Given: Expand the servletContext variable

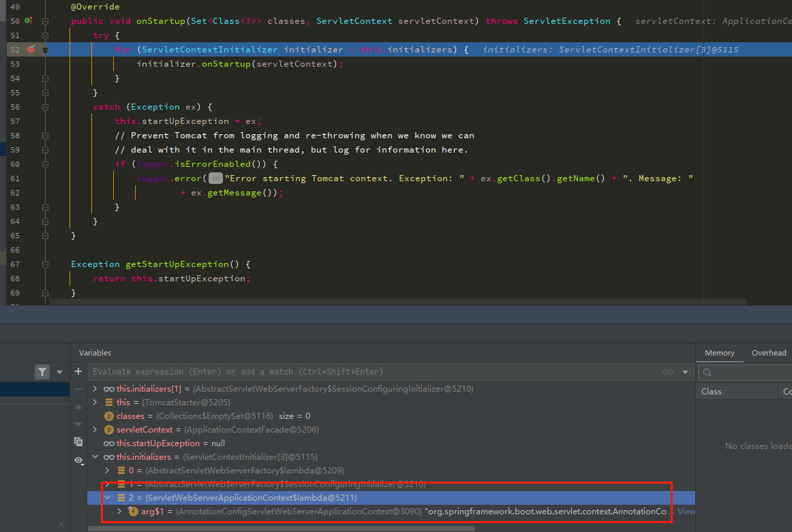Looking at the screenshot, I should [x=95, y=430].
